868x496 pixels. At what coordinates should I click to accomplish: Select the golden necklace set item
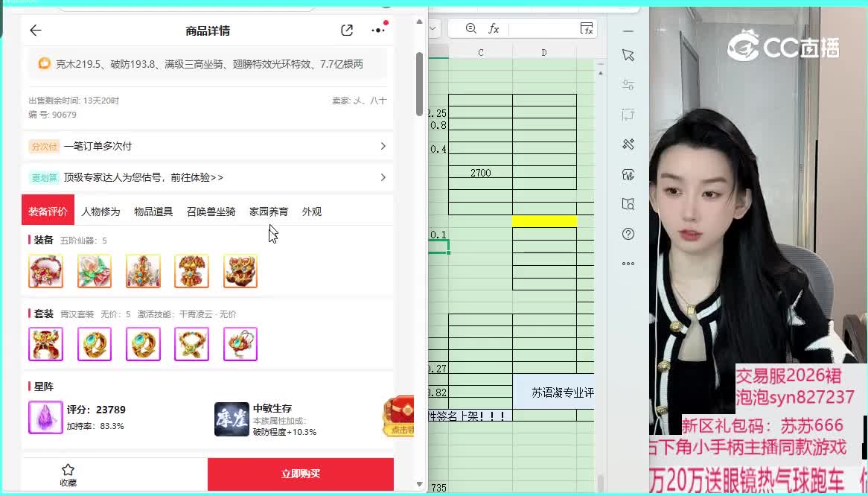point(191,344)
